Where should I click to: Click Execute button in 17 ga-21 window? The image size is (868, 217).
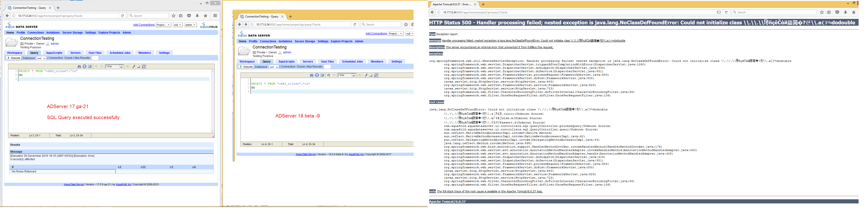pyautogui.click(x=14, y=58)
